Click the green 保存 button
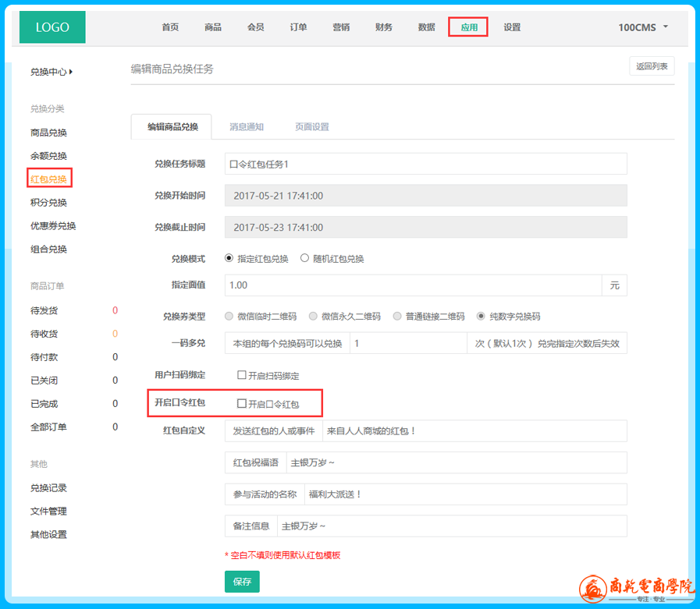 242,582
